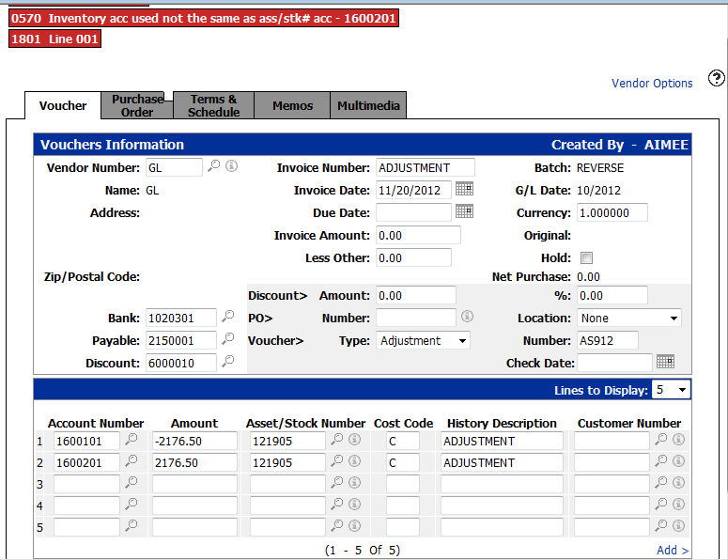This screenshot has width=728, height=560.
Task: Click Bank account lookup magnifier
Action: click(228, 318)
